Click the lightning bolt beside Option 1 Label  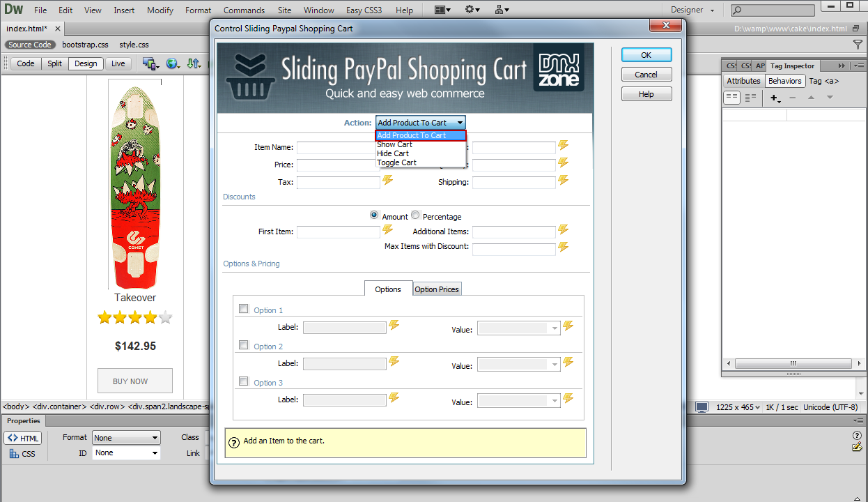pyautogui.click(x=394, y=326)
